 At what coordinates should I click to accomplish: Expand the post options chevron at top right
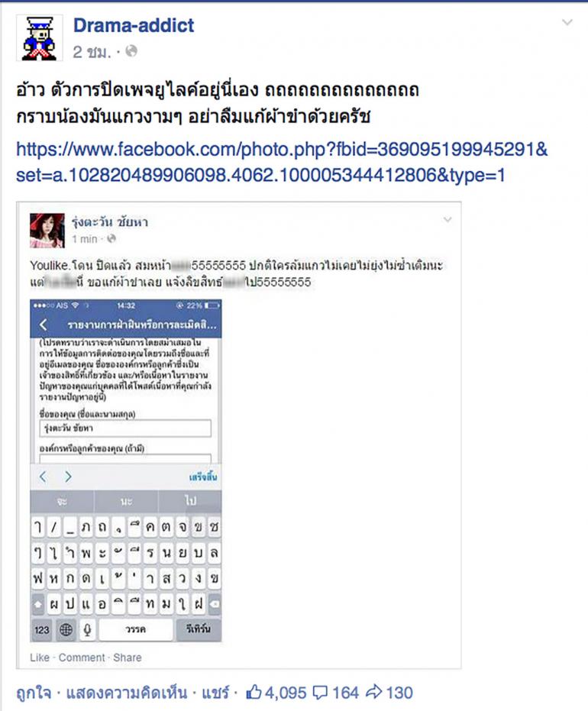(x=567, y=22)
